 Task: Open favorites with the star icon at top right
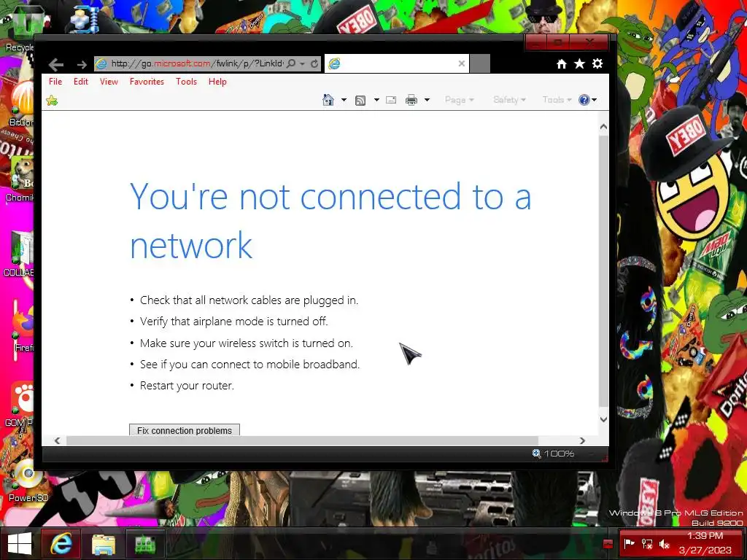pyautogui.click(x=579, y=63)
